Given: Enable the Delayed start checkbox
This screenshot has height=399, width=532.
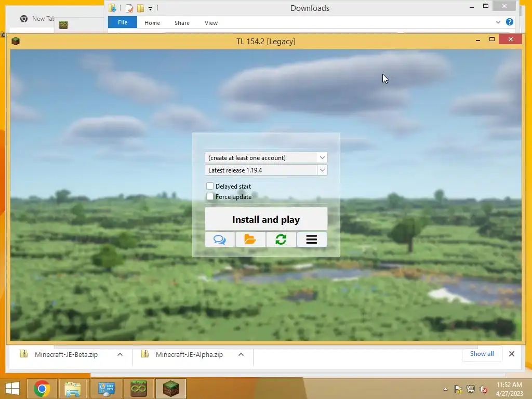Looking at the screenshot, I should [x=210, y=186].
